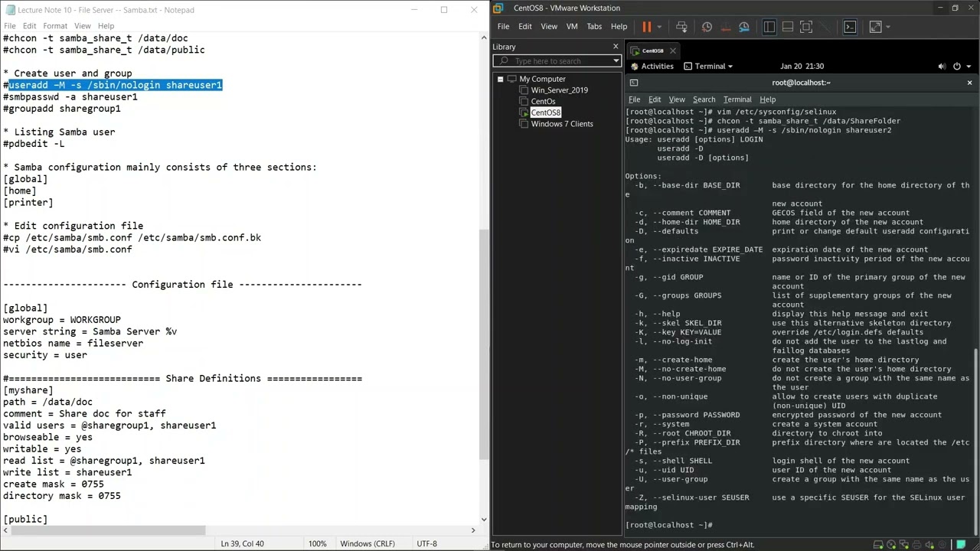Open the Tabs menu in VMware

pos(594,27)
